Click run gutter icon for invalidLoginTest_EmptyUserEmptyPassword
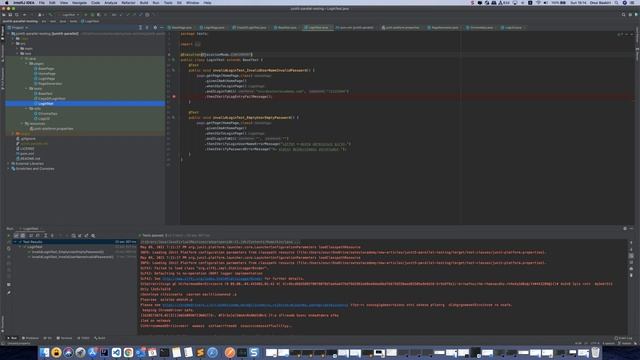Viewport: 640px width, 360px height. click(173, 118)
